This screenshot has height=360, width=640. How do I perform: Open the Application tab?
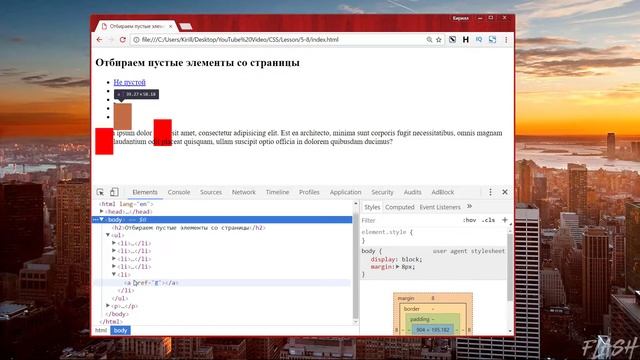(x=346, y=192)
